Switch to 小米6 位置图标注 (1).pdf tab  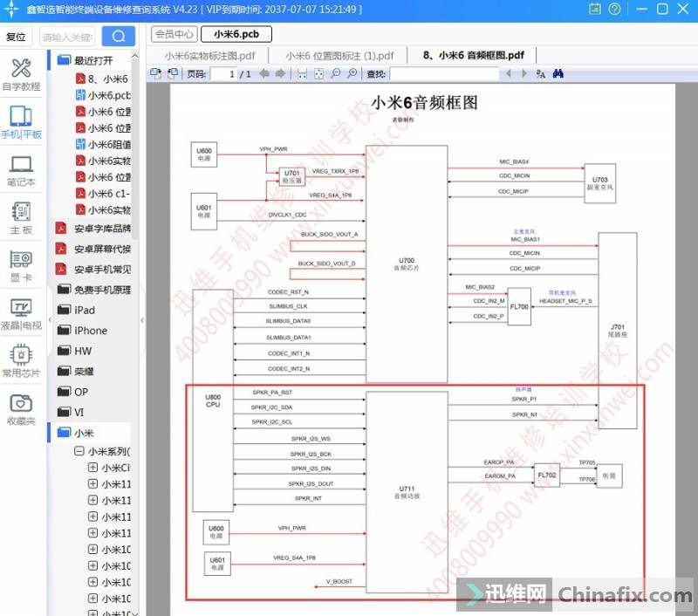pos(342,55)
